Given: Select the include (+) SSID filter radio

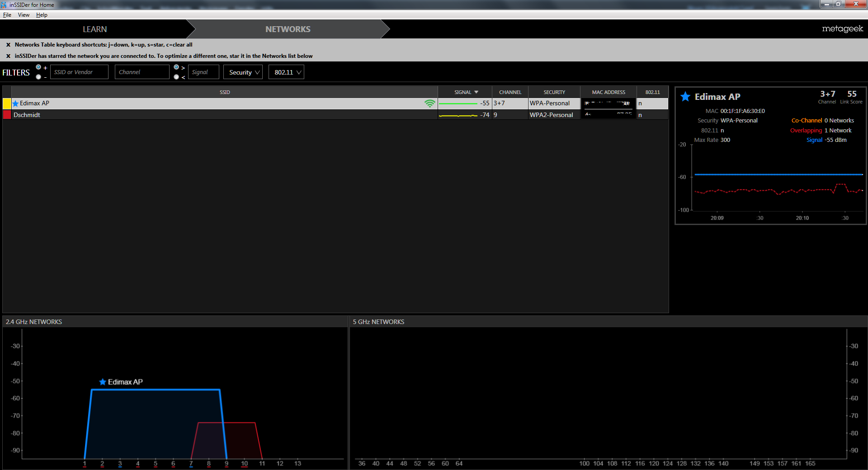Looking at the screenshot, I should 38,67.
